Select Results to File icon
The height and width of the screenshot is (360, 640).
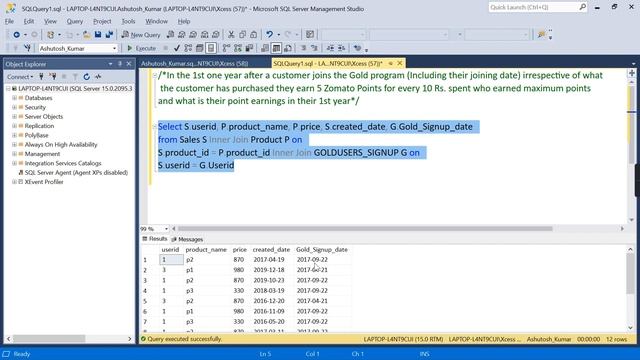click(288, 48)
